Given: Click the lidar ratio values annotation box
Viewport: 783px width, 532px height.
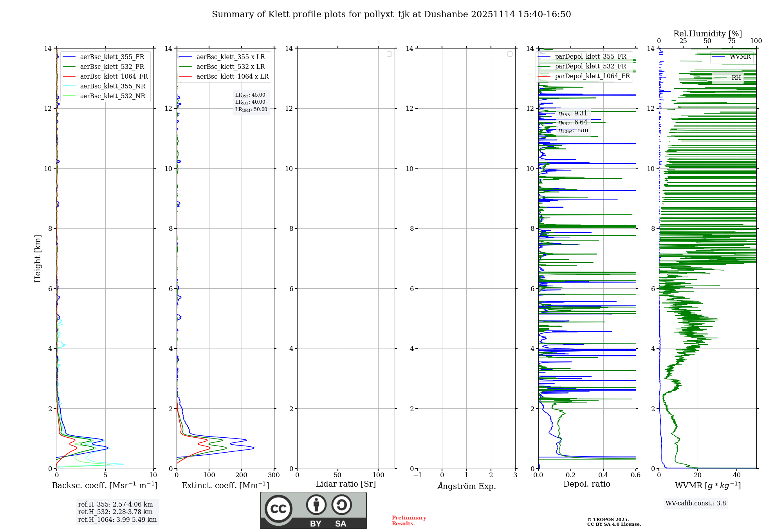Looking at the screenshot, I should 251,102.
